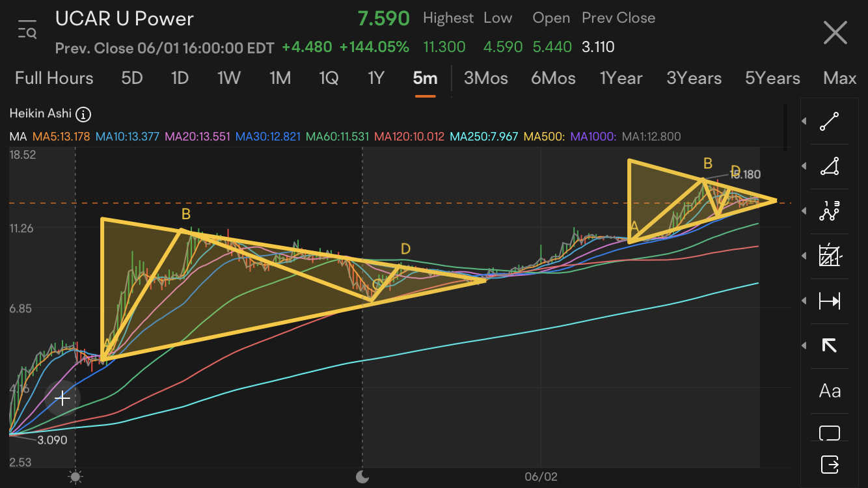Open the stock search list icon
Screen dimensions: 868x488
[x=27, y=30]
